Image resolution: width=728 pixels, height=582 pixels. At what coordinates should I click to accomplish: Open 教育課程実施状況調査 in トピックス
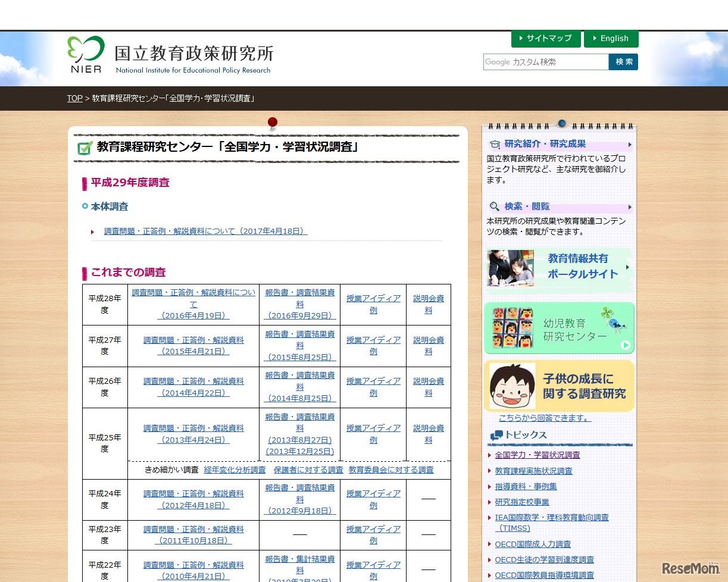533,471
